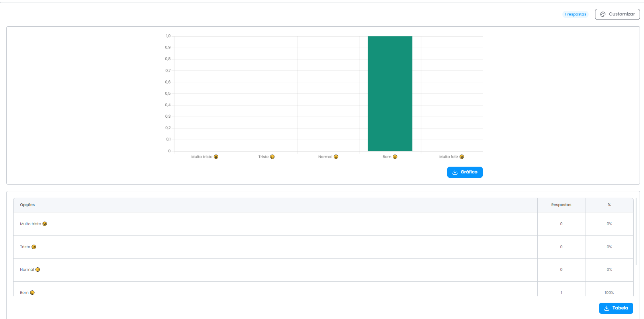
Task: Click the neutral emoji beside Normal row
Action: pos(38,270)
